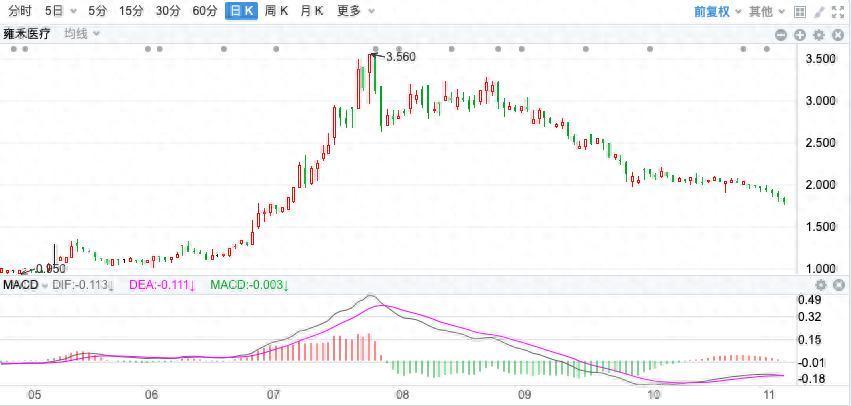
Task: Zoom in the K-line chart with plus icon
Action: [800, 35]
